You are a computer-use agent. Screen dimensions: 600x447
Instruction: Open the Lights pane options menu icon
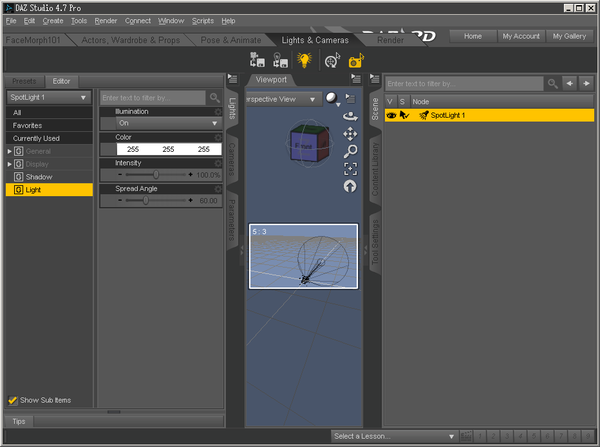[x=232, y=79]
